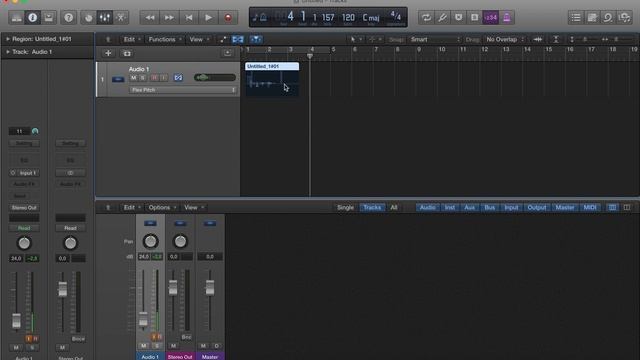The height and width of the screenshot is (360, 640).
Task: Click the vertical auto zoom button
Action: click(x=556, y=39)
